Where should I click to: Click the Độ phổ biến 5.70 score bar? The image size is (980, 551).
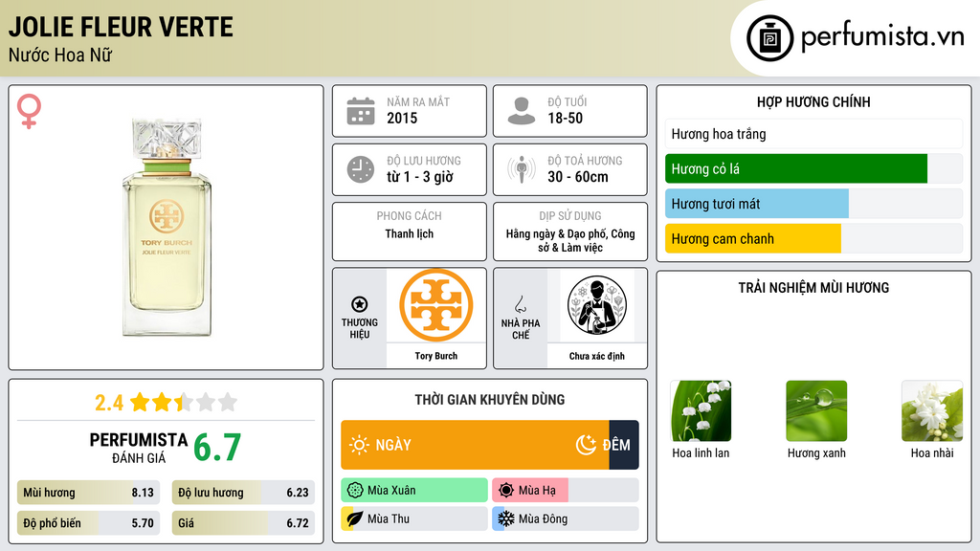[x=88, y=523]
